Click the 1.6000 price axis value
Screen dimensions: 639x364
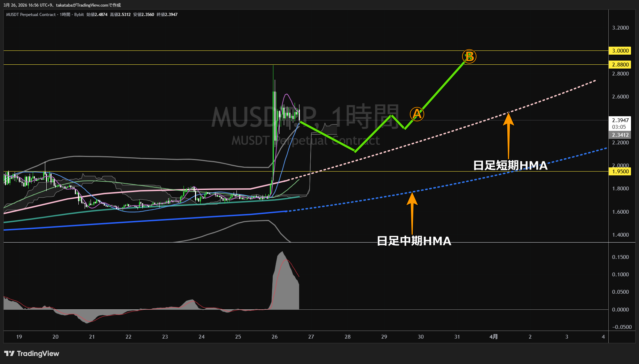click(620, 212)
